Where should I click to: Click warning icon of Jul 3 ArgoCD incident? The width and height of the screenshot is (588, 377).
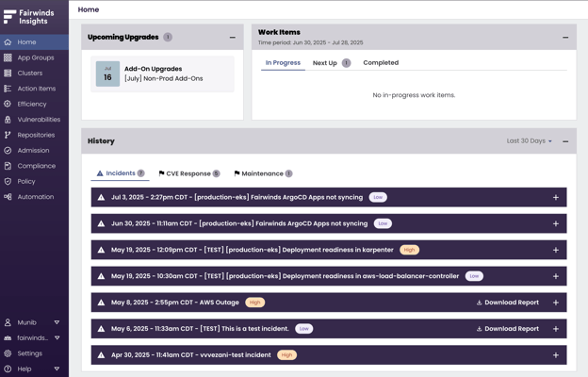click(101, 197)
